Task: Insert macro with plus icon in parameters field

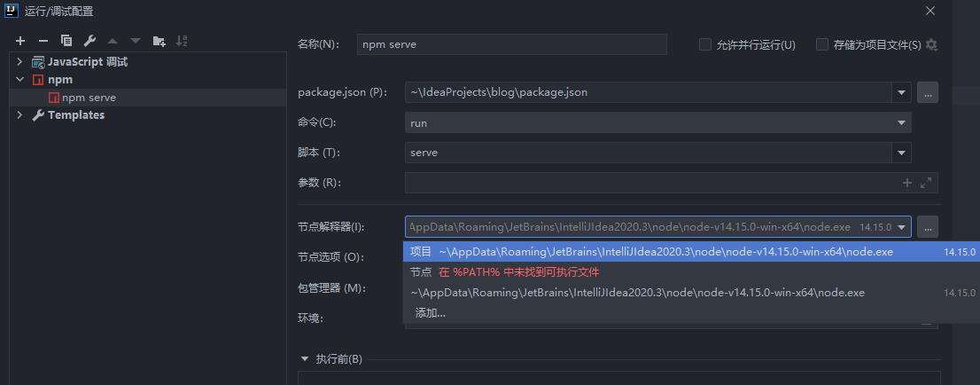Action: pyautogui.click(x=907, y=183)
